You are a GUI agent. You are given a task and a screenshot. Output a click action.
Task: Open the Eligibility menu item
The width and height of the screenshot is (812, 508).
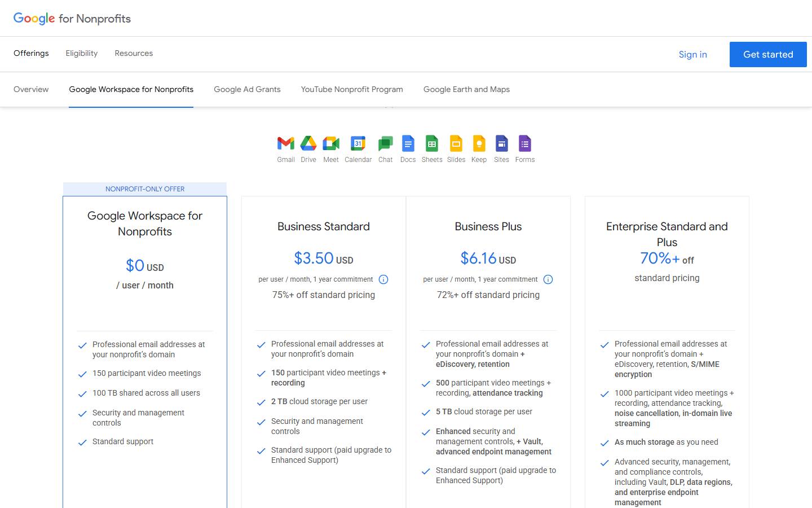(82, 54)
